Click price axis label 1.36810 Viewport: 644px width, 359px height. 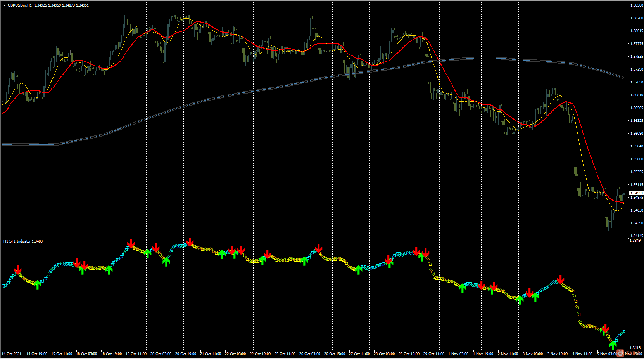[637, 95]
